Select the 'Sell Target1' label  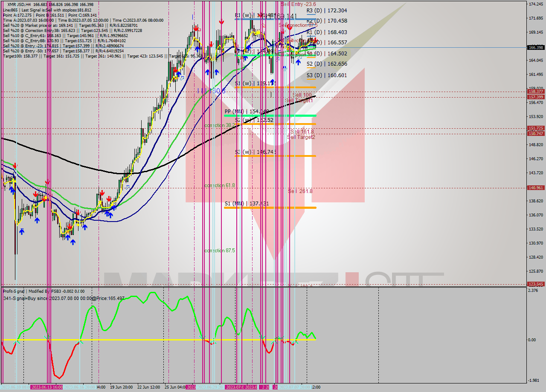pyautogui.click(x=299, y=101)
